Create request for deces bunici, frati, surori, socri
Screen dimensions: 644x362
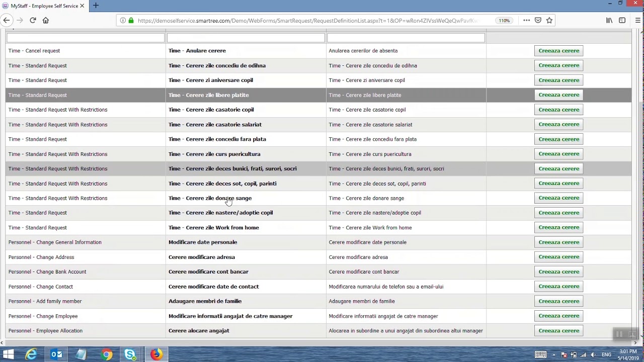click(558, 168)
